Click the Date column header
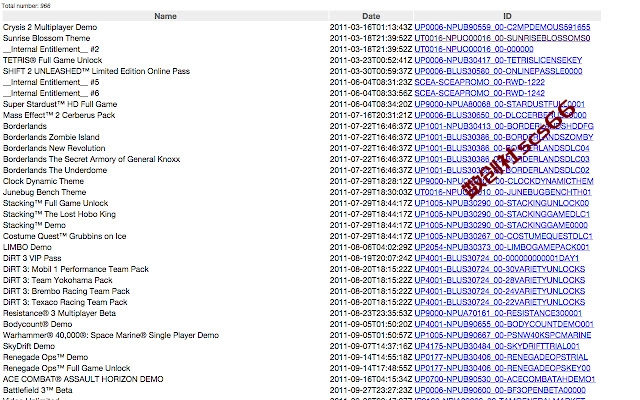The image size is (640, 400). (x=371, y=16)
